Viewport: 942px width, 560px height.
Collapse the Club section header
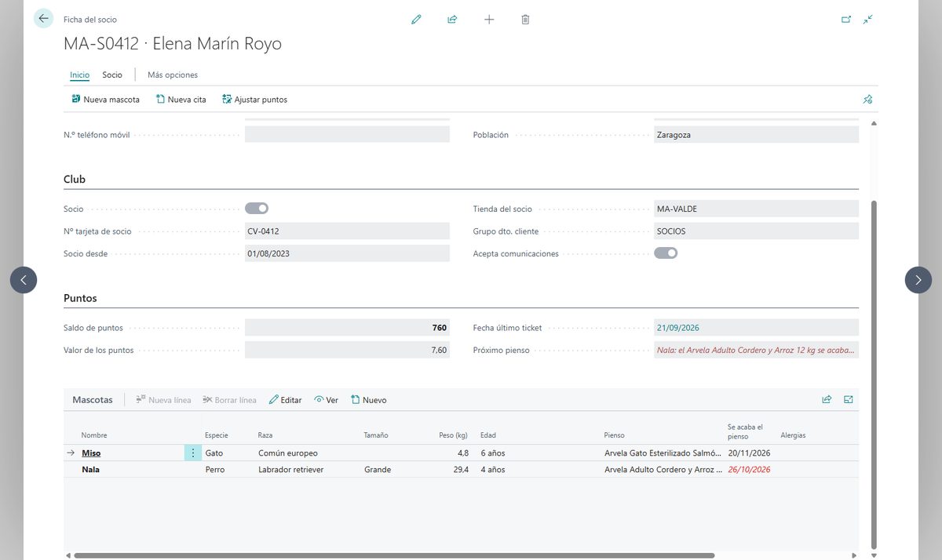coord(75,180)
